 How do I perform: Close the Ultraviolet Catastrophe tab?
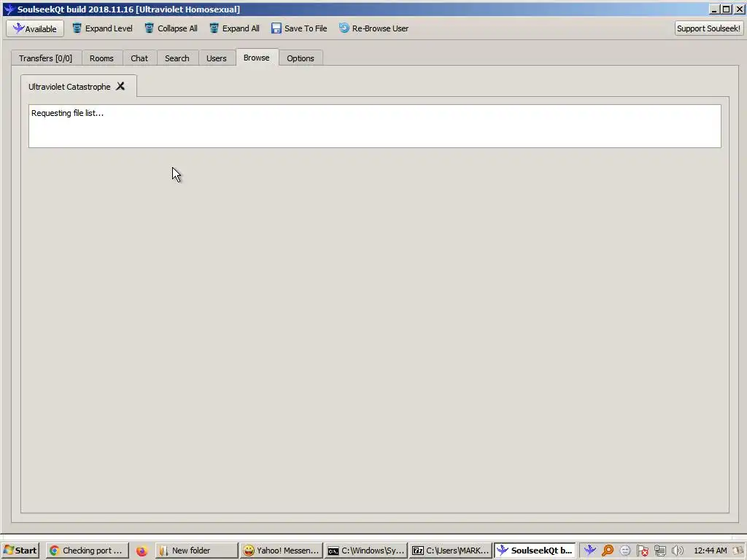[120, 86]
